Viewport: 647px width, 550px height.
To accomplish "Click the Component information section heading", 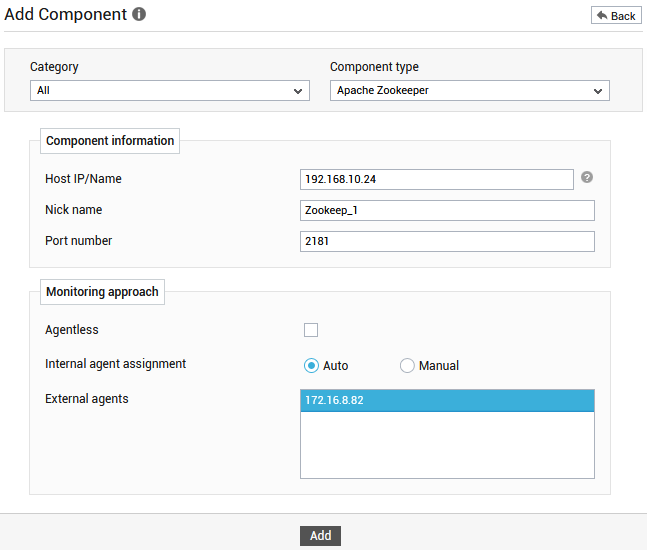I will 110,141.
